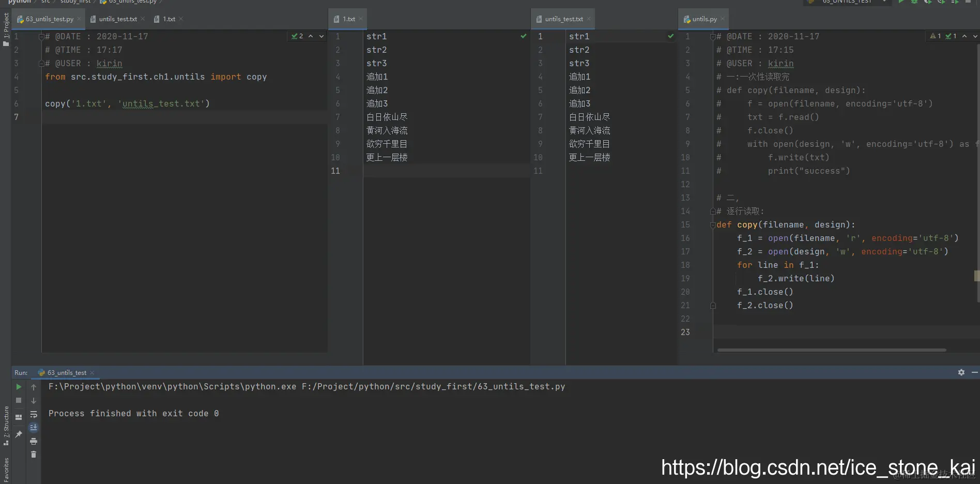Go to next highlighted problem in 63_untils_test.py
This screenshot has height=484, width=980.
[321, 36]
